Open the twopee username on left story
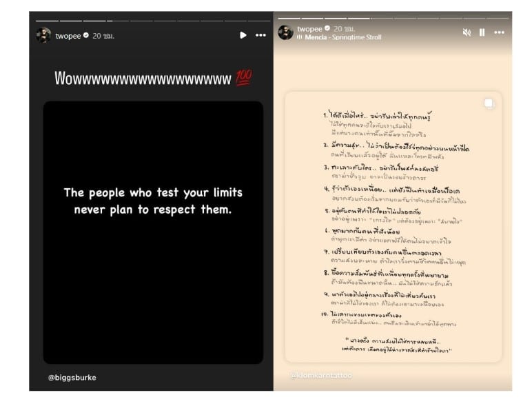The height and width of the screenshot is (406, 532). 68,35
